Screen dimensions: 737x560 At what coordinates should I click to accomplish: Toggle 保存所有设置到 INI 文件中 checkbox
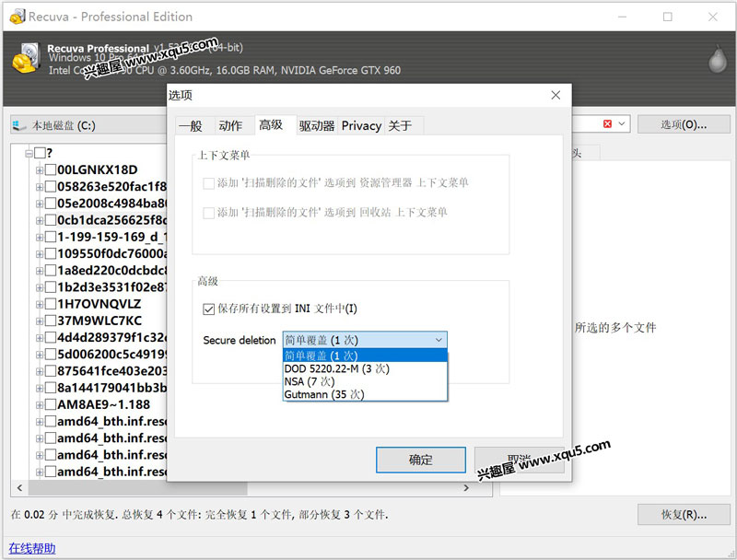pos(208,309)
